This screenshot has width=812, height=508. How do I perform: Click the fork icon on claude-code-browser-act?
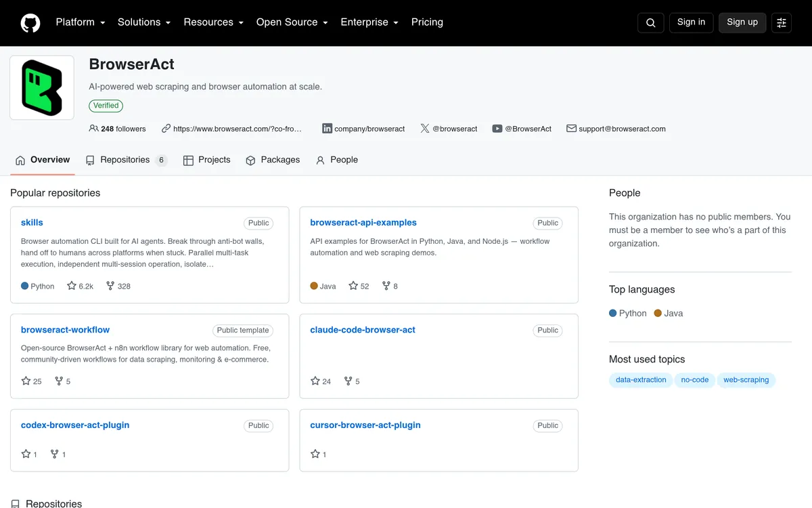[x=348, y=381]
